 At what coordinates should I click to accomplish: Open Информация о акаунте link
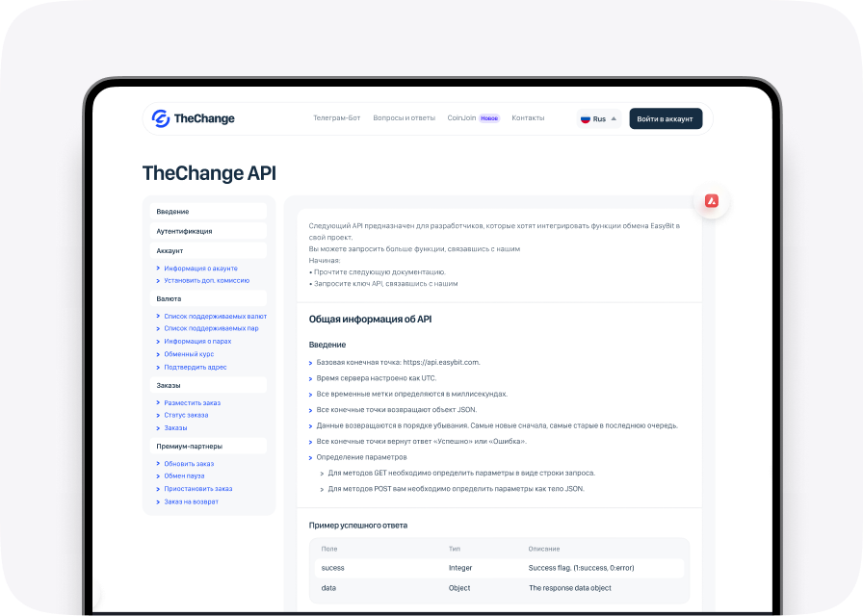pos(201,269)
